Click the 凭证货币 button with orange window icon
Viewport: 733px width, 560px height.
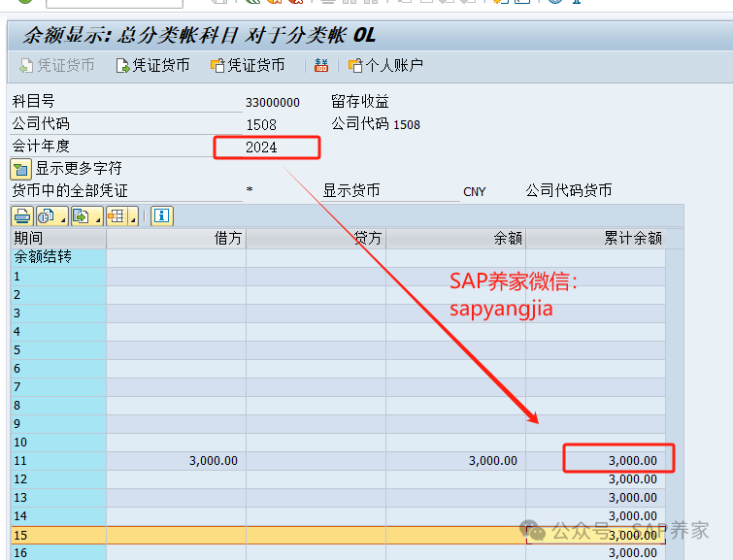pos(248,65)
